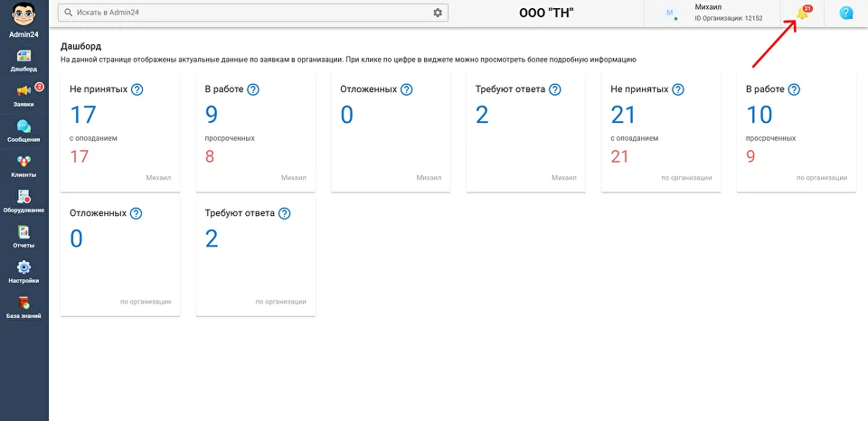
Task: Open the red 9 просроченных count
Action: pos(750,156)
